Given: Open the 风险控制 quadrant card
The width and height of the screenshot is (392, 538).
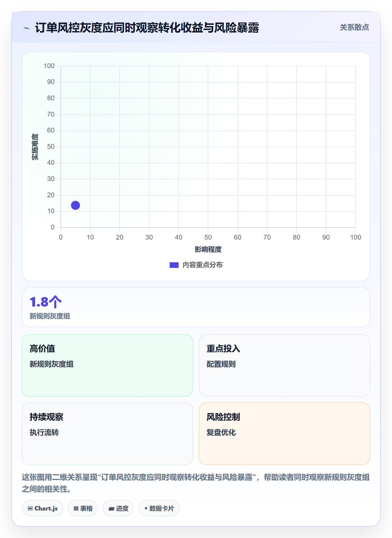Looking at the screenshot, I should coord(284,434).
